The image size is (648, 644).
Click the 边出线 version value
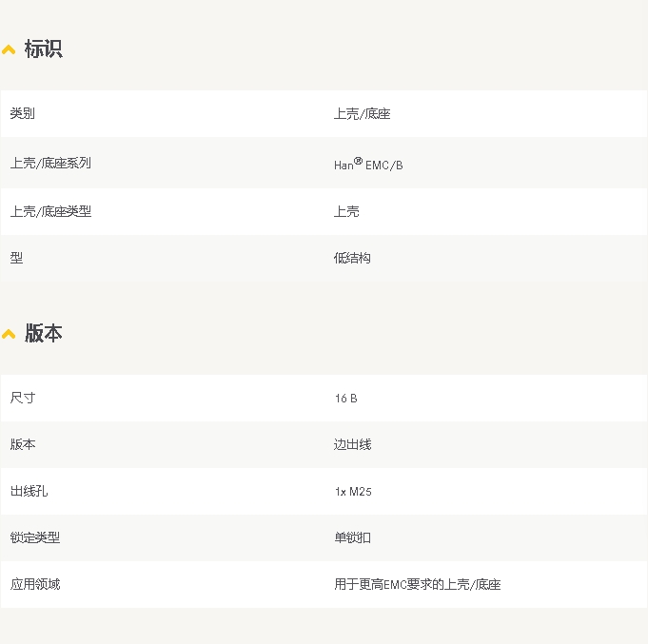pyautogui.click(x=352, y=444)
